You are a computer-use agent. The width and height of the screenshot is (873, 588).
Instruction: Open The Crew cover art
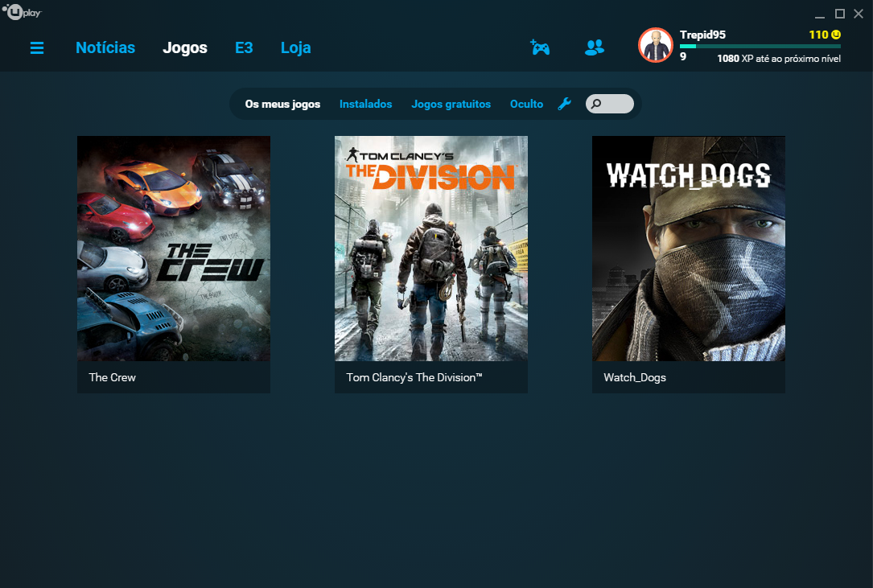pos(174,249)
